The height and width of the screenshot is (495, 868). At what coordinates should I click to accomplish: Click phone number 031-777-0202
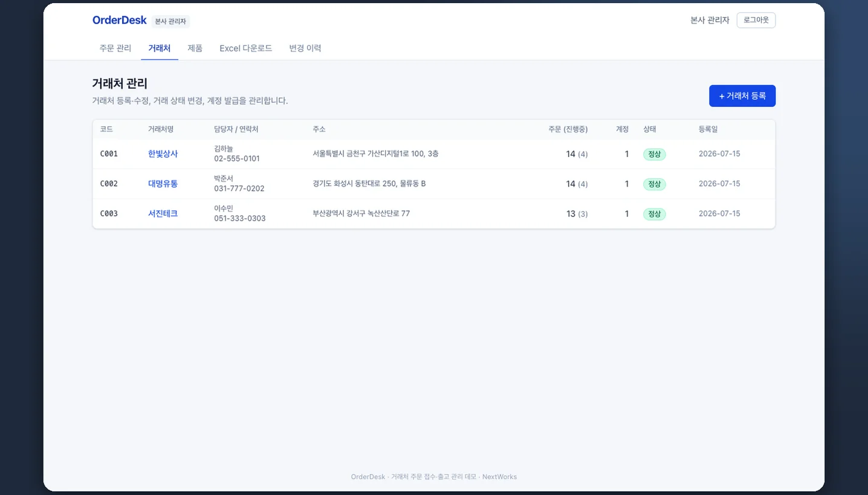tap(239, 189)
